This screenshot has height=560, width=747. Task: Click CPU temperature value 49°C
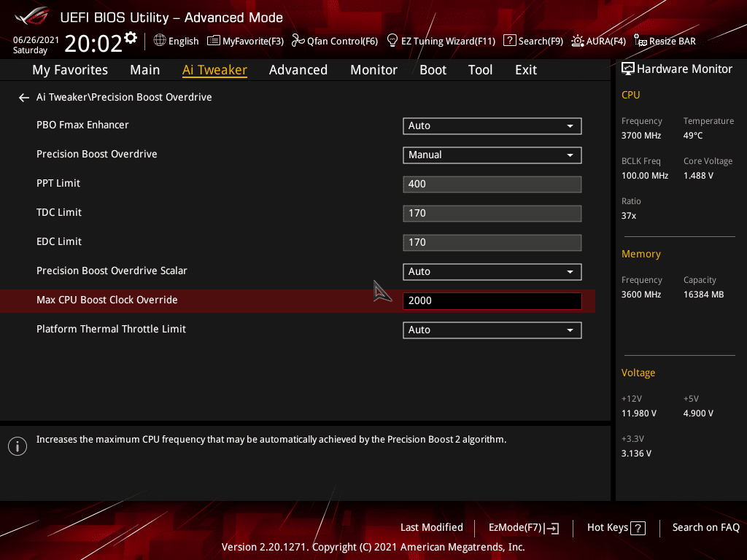pos(693,136)
